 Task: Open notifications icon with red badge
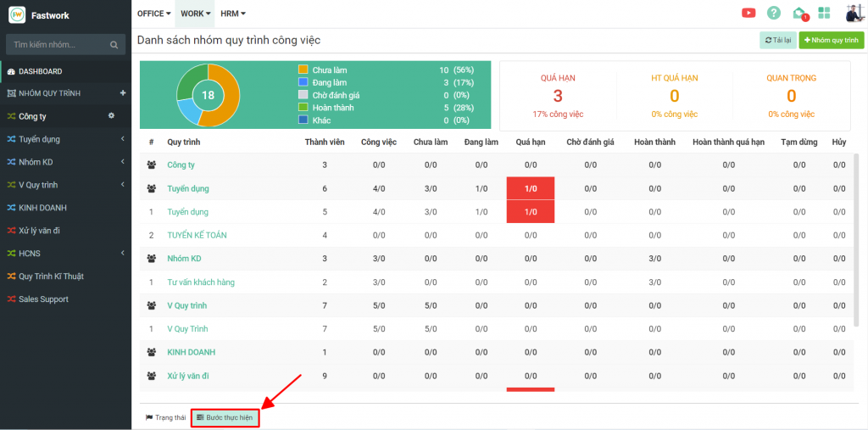tap(798, 13)
